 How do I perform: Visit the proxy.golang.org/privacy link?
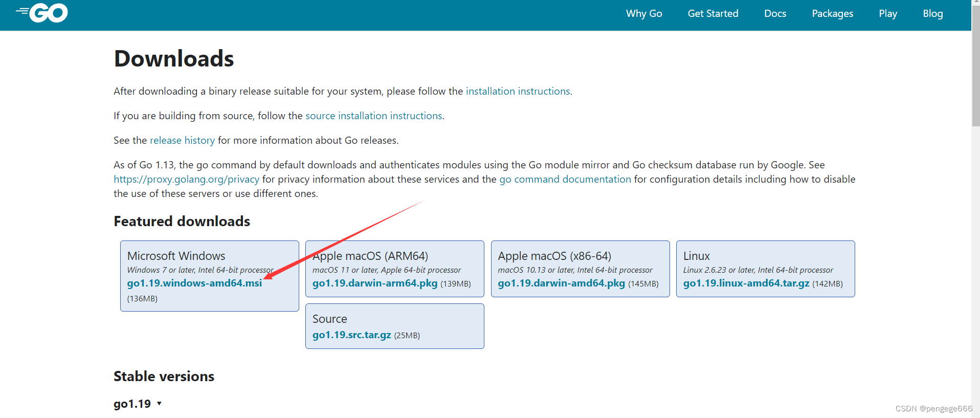coord(186,179)
